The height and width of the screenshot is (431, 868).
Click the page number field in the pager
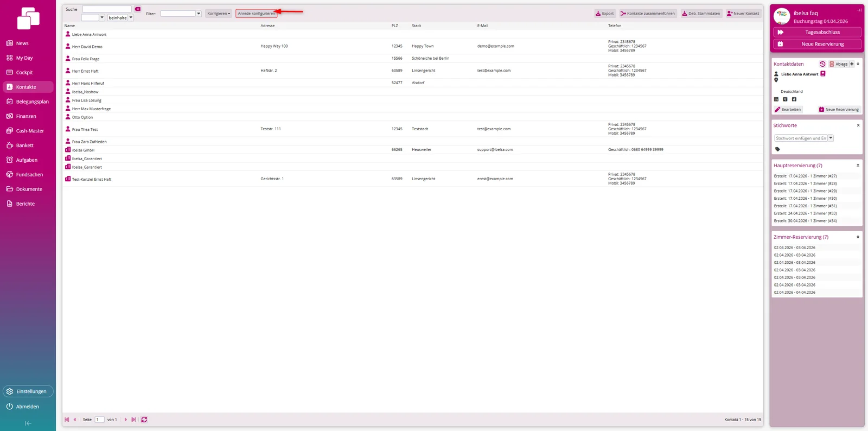(100, 420)
